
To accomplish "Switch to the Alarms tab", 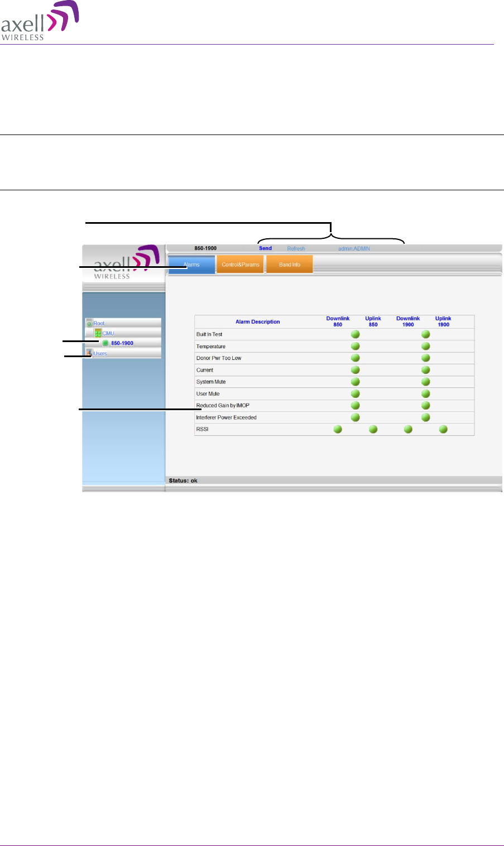I will click(191, 265).
